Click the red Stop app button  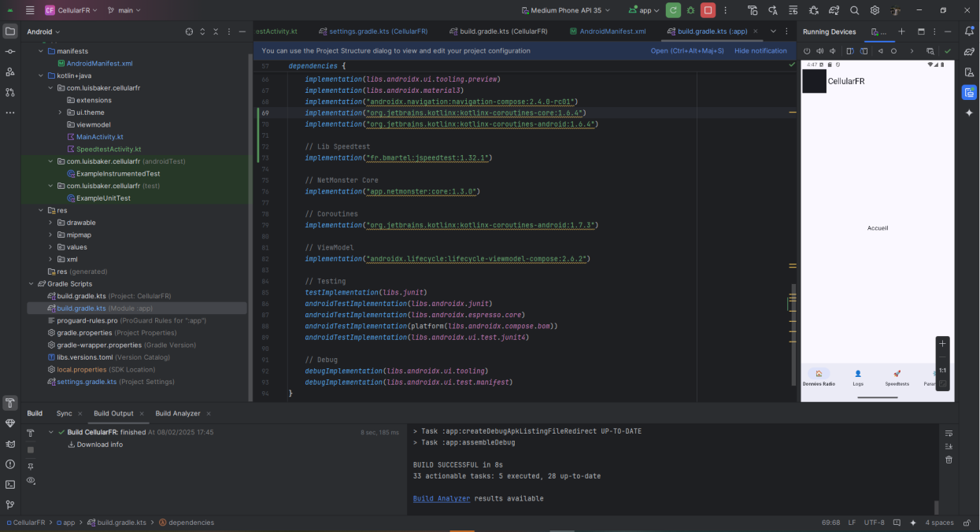(708, 10)
